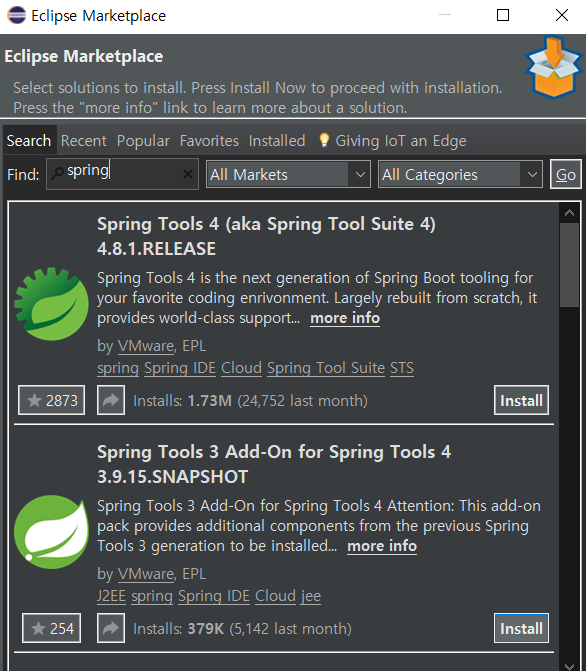
Task: Click spring tag under Spring Tools 4
Action: pyautogui.click(x=118, y=368)
